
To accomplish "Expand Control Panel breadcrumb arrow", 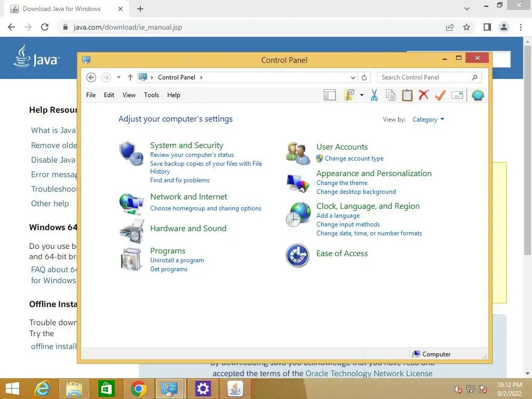I will tap(202, 77).
